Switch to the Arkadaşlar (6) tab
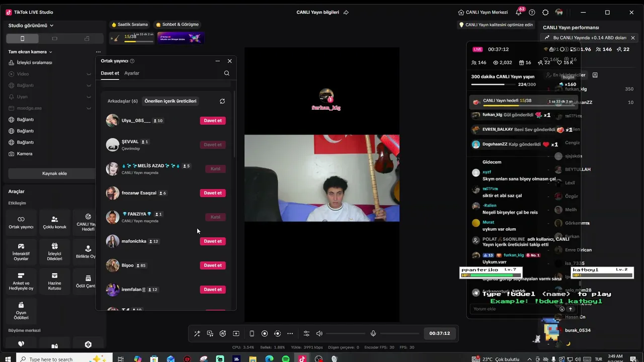Screen dimensions: 644x362 [123, 101]
